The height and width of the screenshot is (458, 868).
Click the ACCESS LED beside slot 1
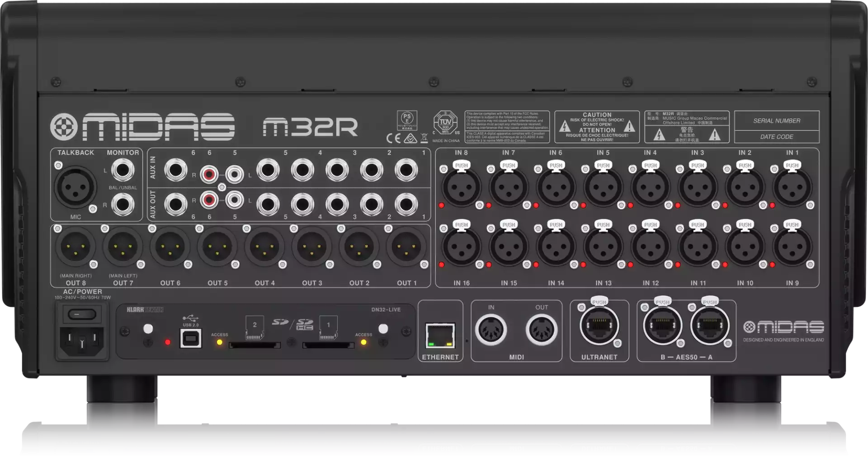pos(363,342)
